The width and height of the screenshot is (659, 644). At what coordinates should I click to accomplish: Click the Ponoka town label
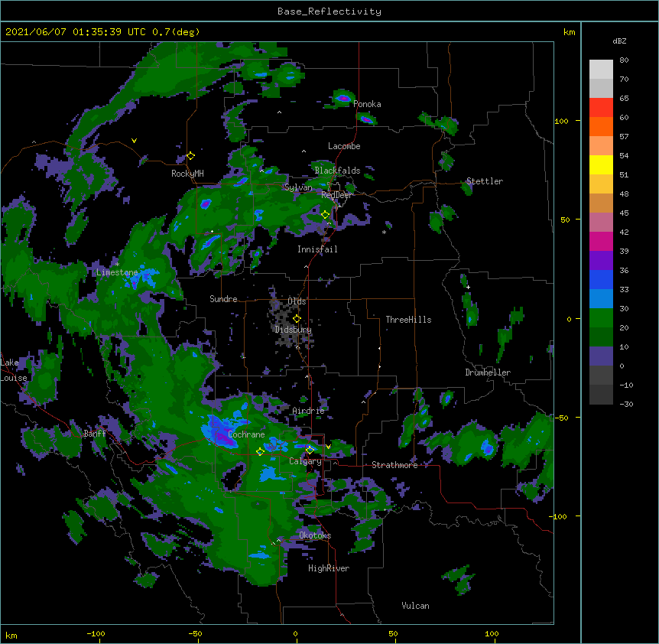pos(367,104)
